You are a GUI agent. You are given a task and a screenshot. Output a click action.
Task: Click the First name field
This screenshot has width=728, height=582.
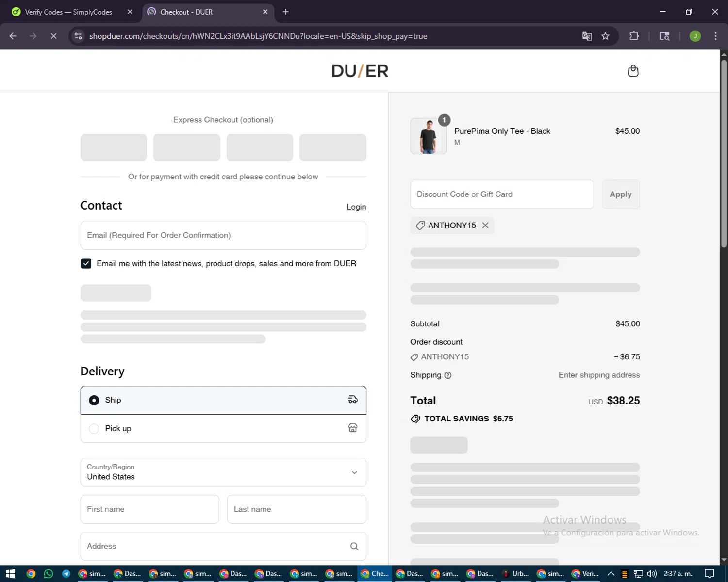pos(149,509)
